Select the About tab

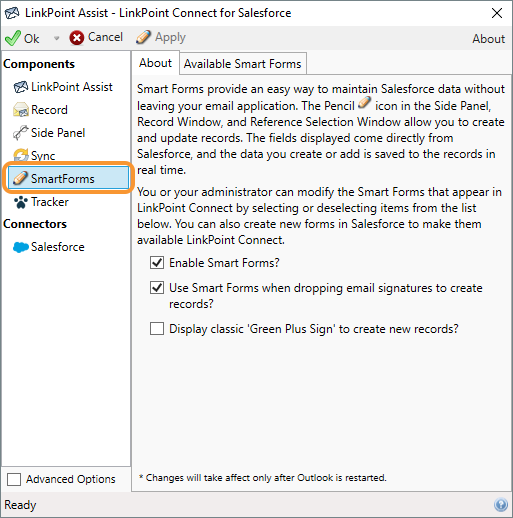point(155,63)
